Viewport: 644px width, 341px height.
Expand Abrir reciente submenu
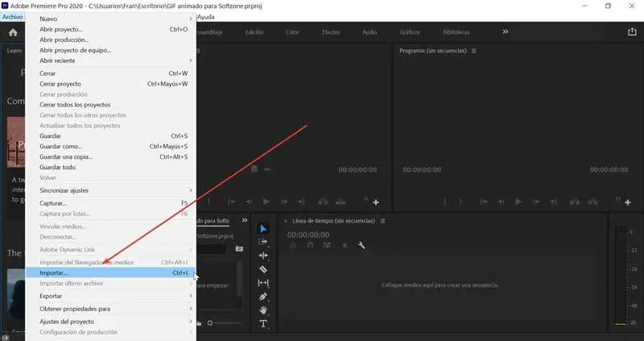point(110,60)
